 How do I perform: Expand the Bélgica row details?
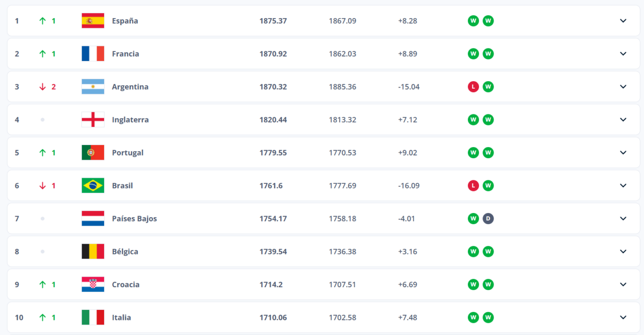pyautogui.click(x=623, y=251)
